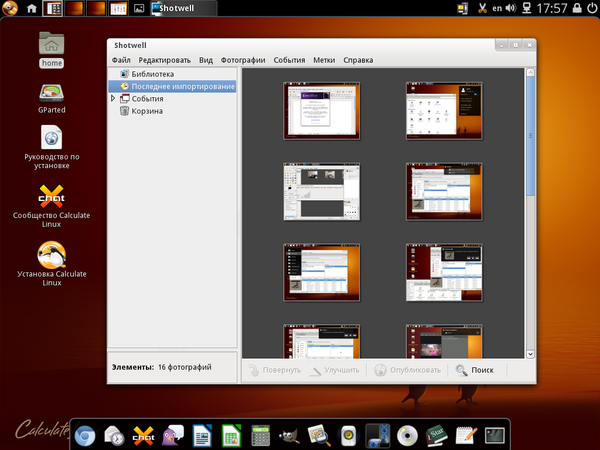
Task: Expand the События tree node arrow
Action: tap(113, 99)
